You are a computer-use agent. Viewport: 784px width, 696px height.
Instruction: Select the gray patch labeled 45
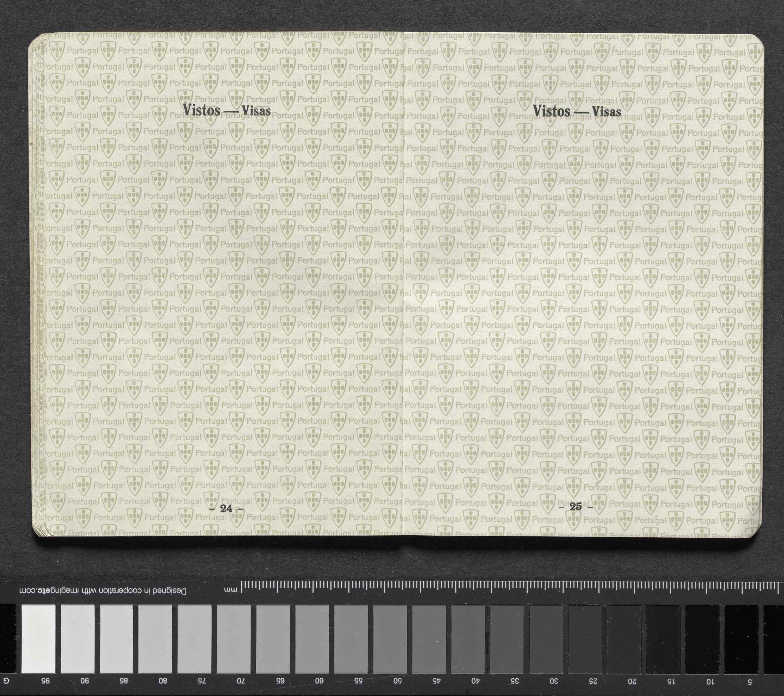(x=429, y=639)
